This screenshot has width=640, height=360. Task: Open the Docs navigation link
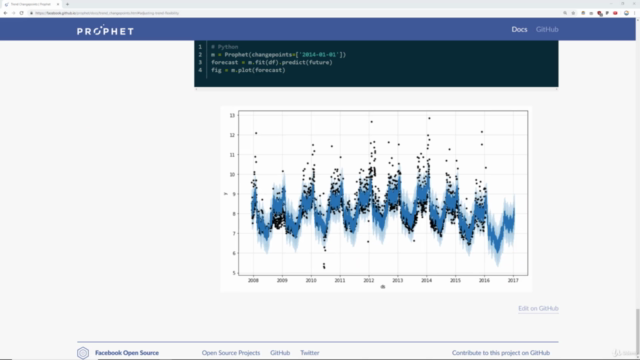[x=519, y=29]
